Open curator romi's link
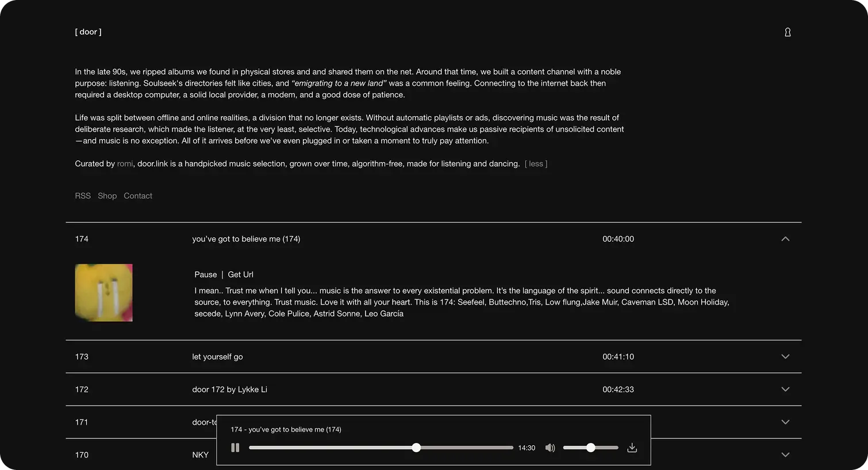The image size is (868, 470). point(125,164)
